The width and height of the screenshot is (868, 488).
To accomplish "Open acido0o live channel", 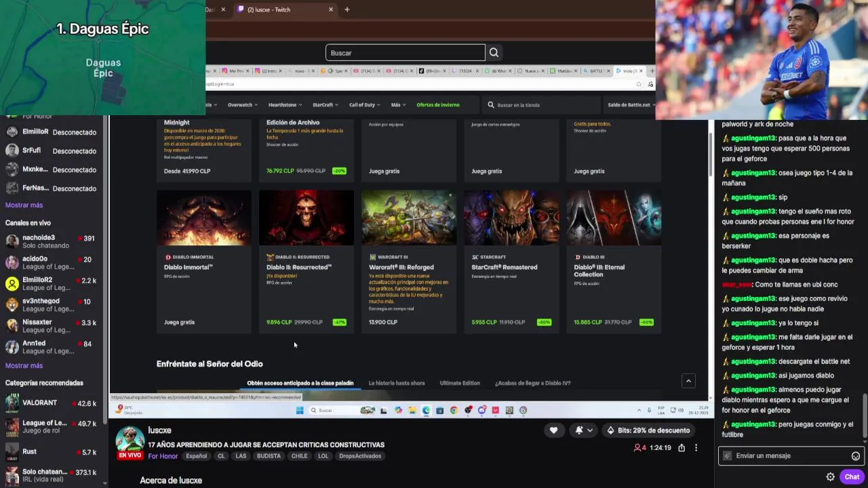I will tap(53, 263).
